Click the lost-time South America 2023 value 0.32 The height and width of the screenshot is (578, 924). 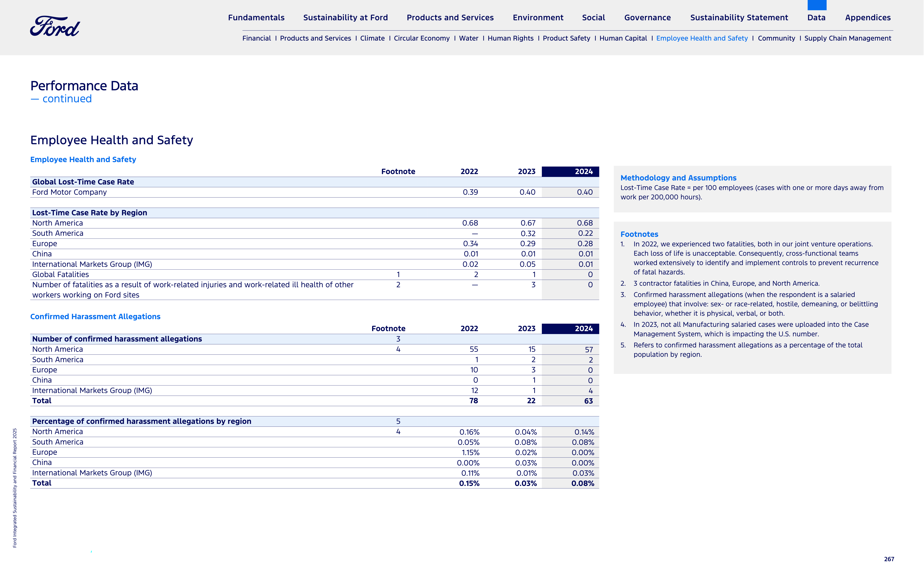(528, 234)
